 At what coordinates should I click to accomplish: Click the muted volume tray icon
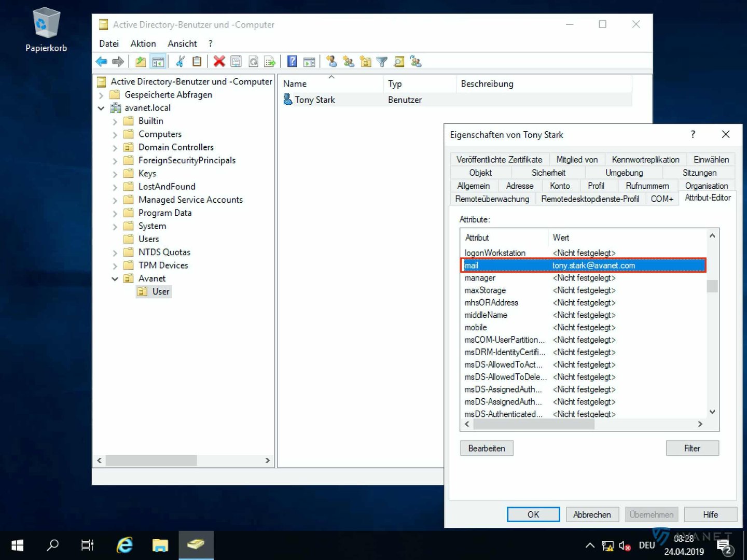click(625, 546)
